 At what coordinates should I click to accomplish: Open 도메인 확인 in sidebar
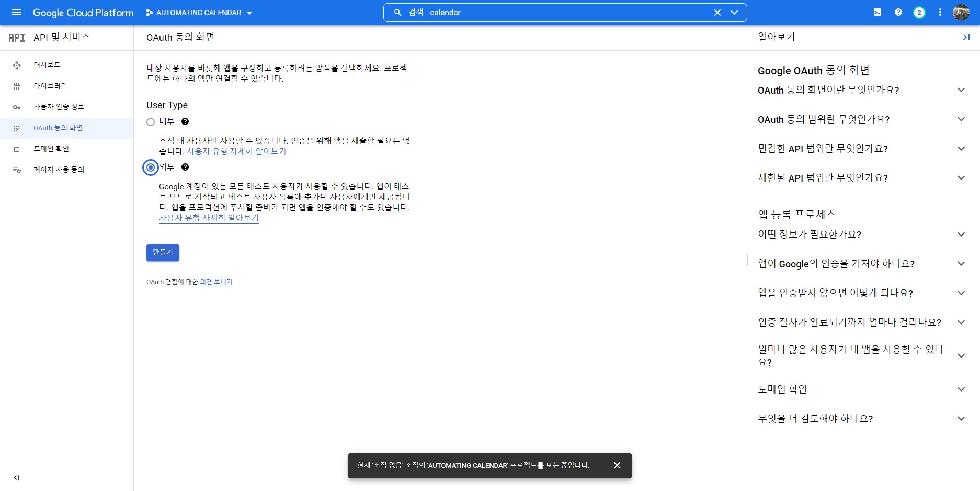click(x=66, y=149)
